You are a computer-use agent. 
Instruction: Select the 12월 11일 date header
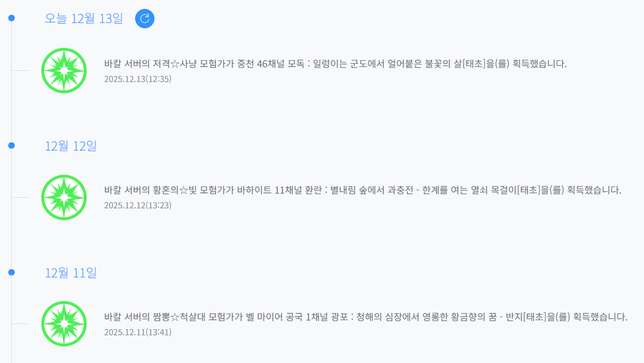71,273
